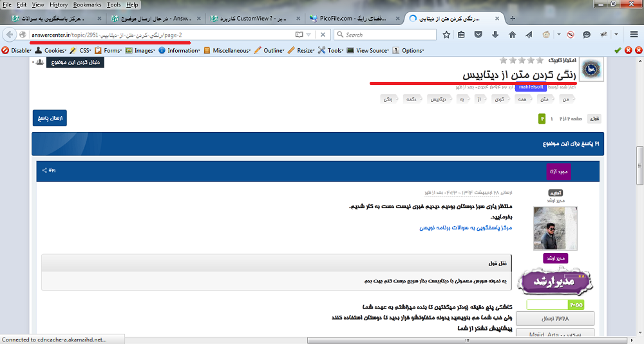
Task: Open new tab with plus button
Action: [x=495, y=18]
